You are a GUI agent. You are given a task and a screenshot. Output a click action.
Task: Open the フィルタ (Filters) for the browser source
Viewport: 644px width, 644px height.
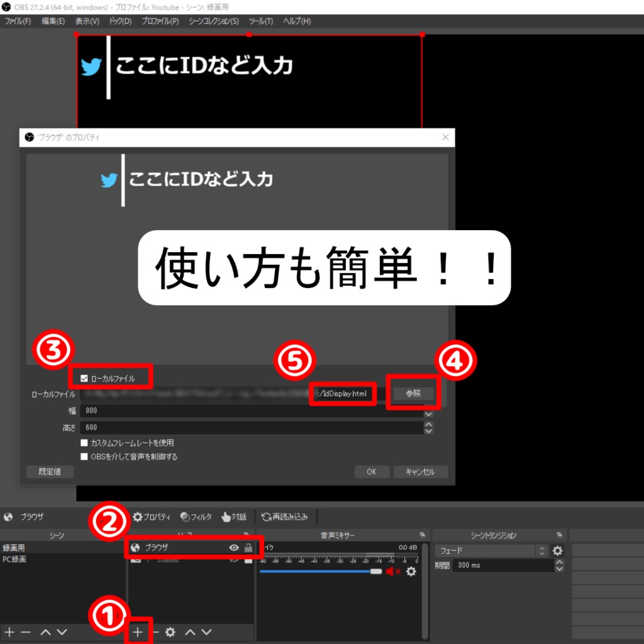click(195, 516)
